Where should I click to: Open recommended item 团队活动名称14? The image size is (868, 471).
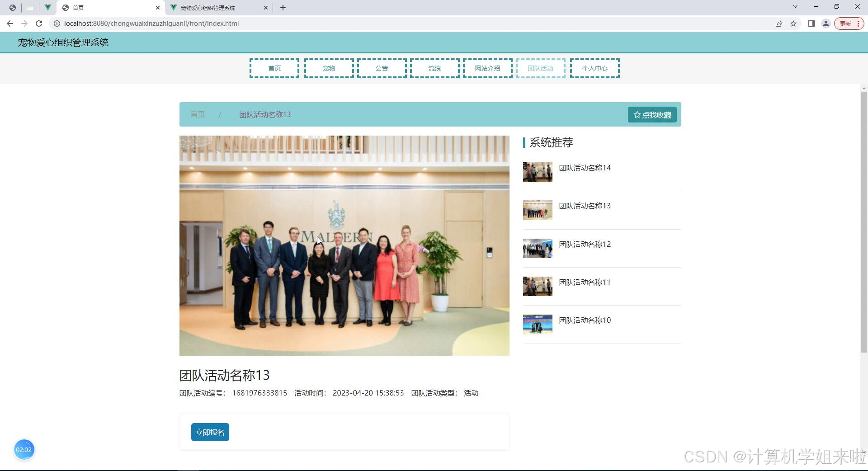585,168
